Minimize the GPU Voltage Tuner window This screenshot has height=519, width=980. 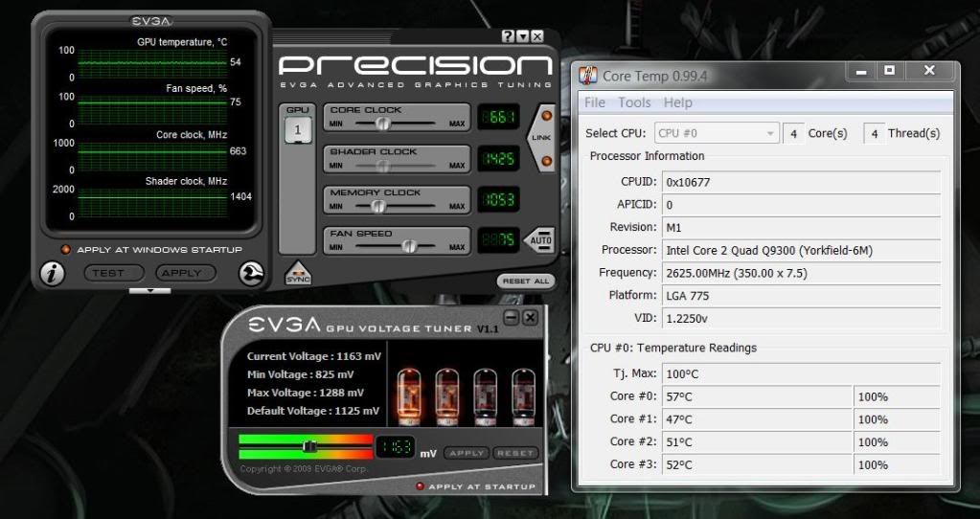coord(512,317)
